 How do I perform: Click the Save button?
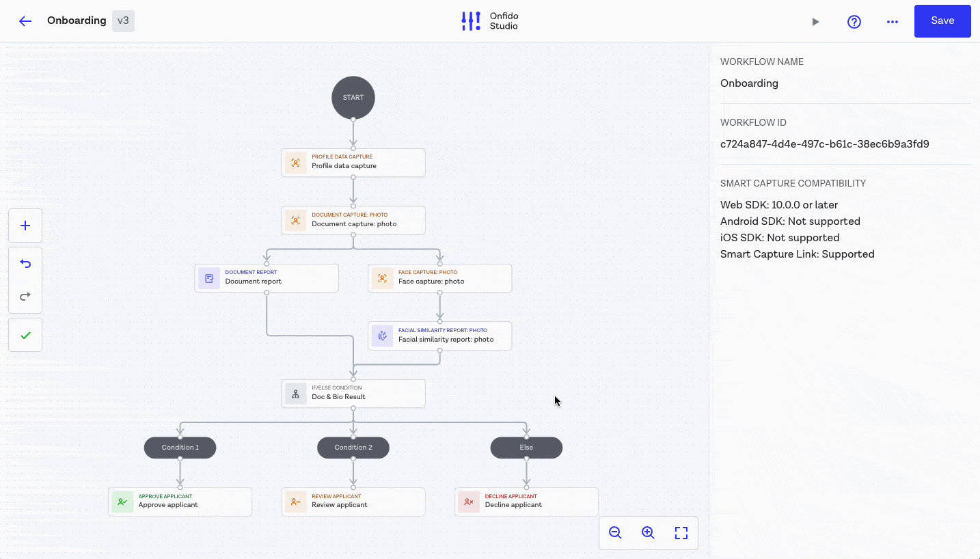coord(942,21)
